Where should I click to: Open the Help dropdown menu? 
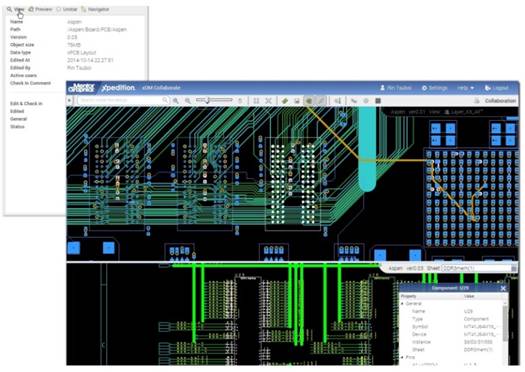click(x=465, y=88)
